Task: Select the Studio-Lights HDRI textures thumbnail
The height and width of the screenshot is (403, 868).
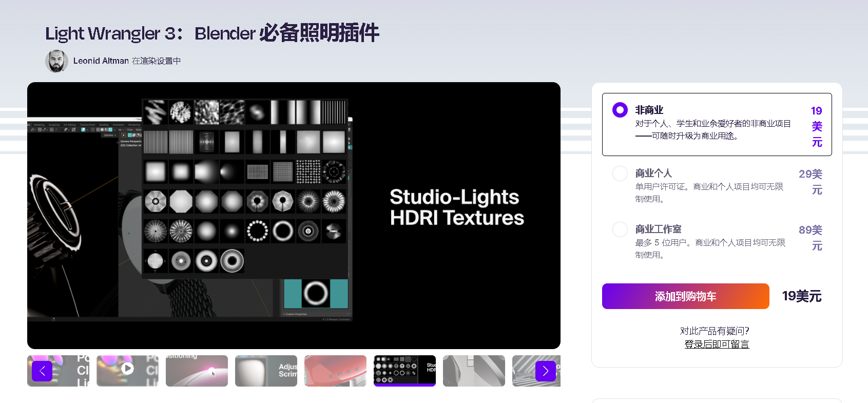Action: pos(404,371)
